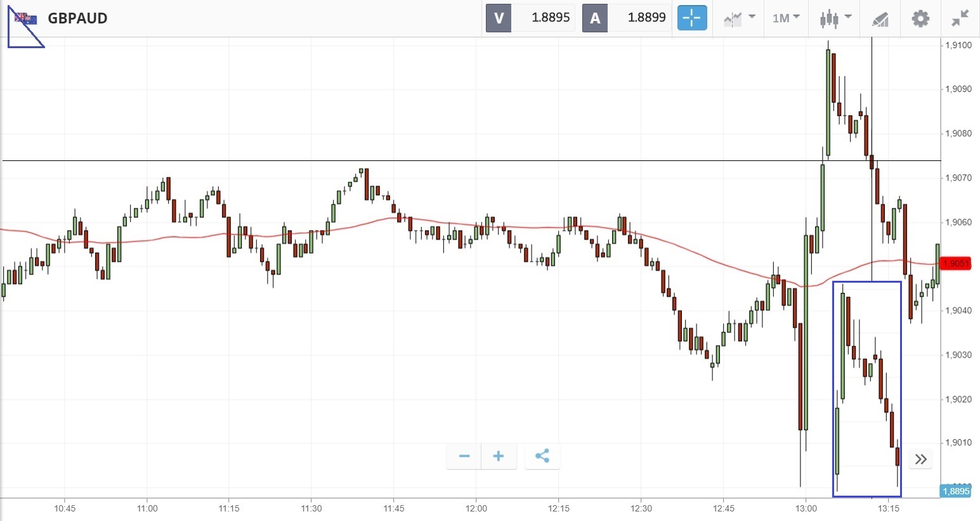Click the 13:00 time axis label
Screen dimensions: 980x521
pyautogui.click(x=806, y=508)
